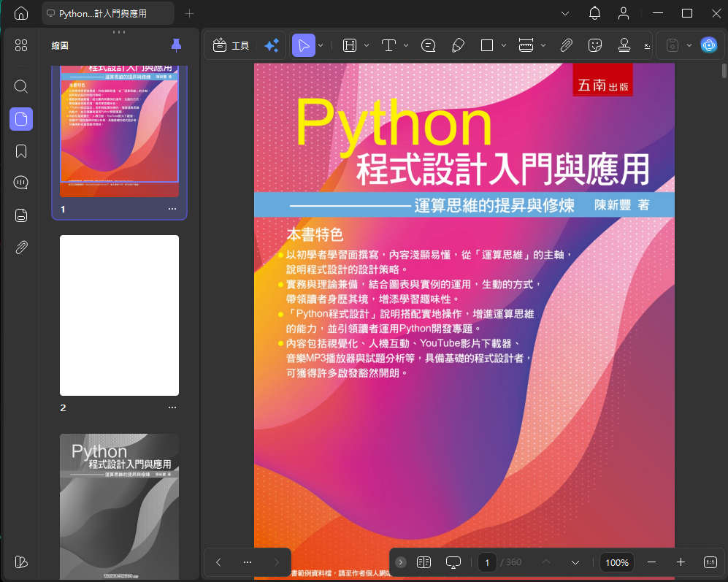The width and height of the screenshot is (728, 582).
Task: Open the 工具 tools menu
Action: 231,45
